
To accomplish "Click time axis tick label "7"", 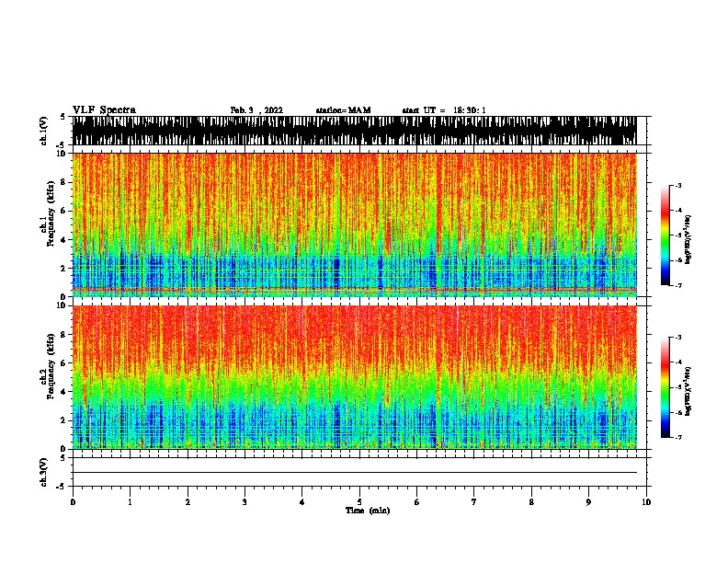I will (x=474, y=502).
